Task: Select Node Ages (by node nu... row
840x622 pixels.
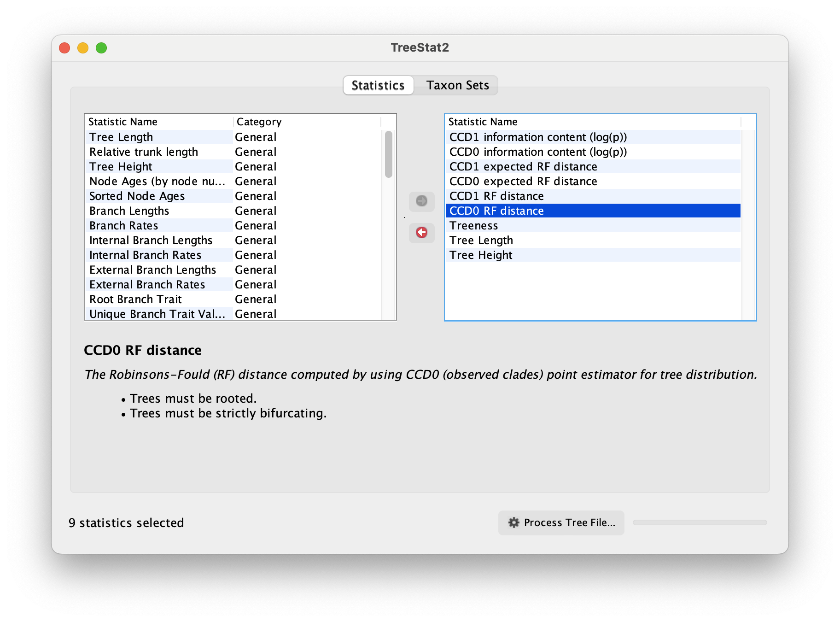Action: click(233, 182)
